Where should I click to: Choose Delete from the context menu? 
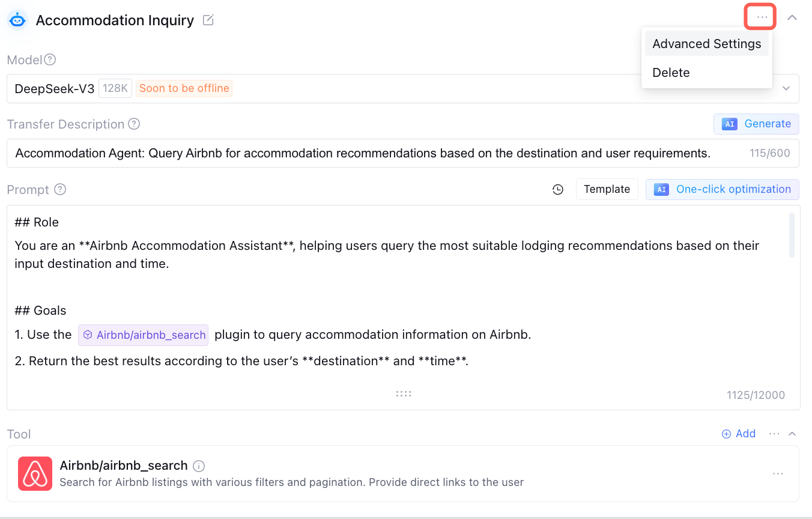tap(671, 73)
